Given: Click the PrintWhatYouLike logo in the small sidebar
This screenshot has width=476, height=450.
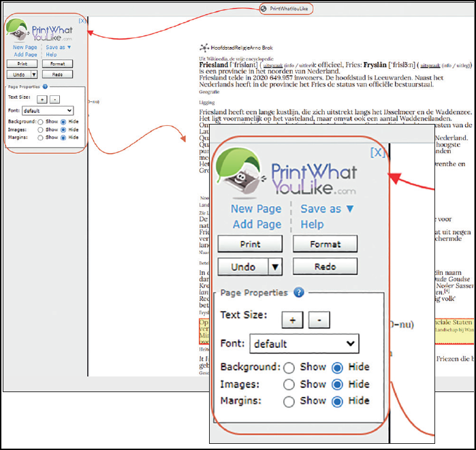Looking at the screenshot, I should (x=39, y=30).
